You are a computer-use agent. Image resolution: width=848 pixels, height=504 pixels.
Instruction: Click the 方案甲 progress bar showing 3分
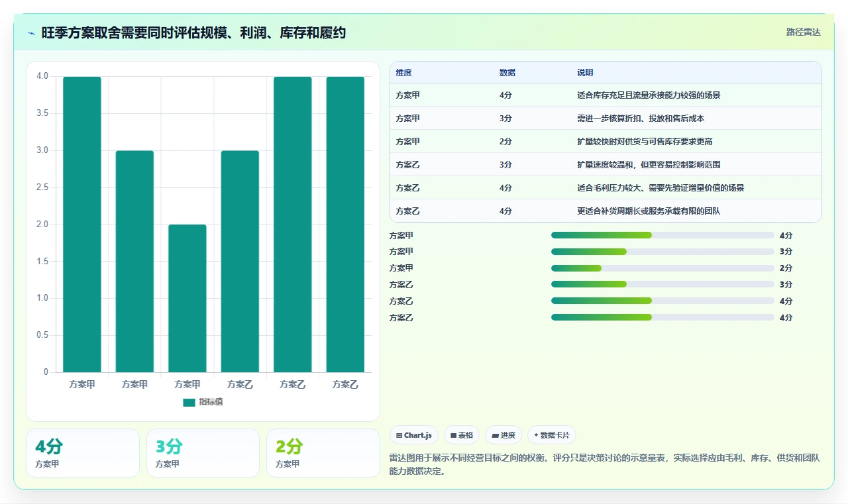[662, 252]
